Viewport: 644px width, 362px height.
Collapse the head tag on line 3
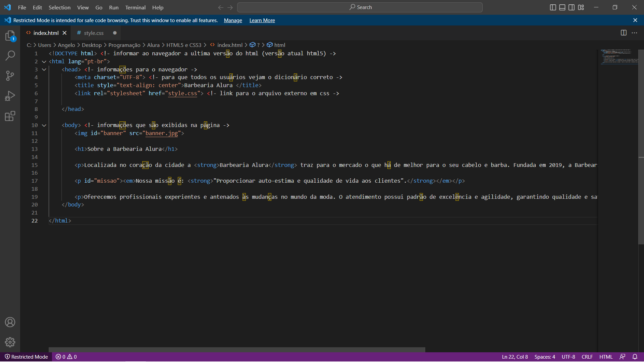click(44, 69)
